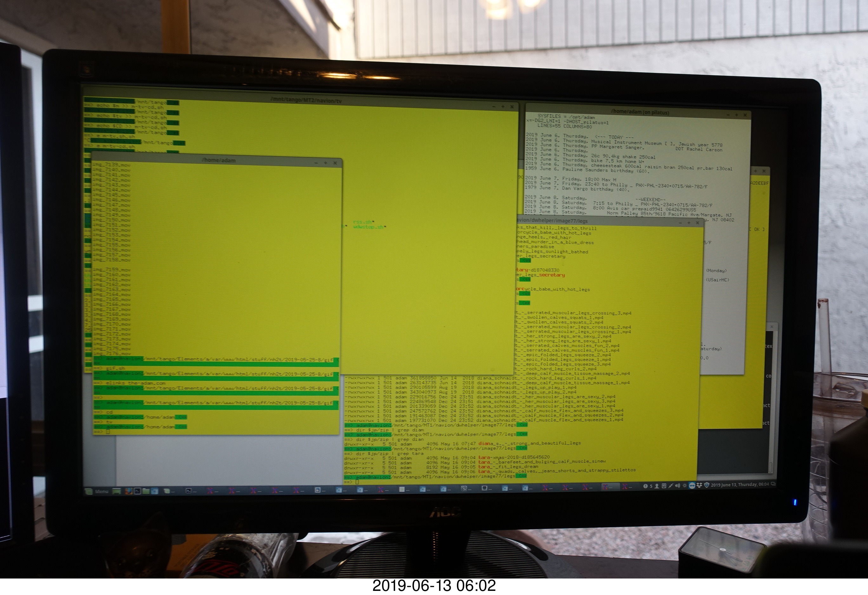
Task: Open calendar from the date and time
Action: point(740,485)
